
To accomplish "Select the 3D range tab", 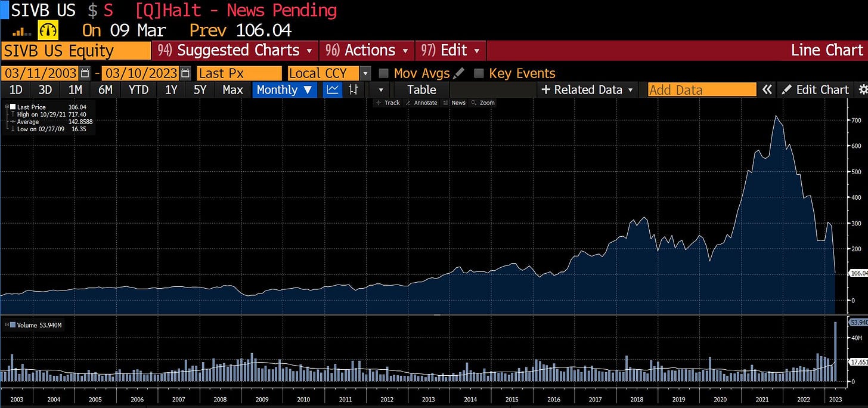I will point(45,89).
